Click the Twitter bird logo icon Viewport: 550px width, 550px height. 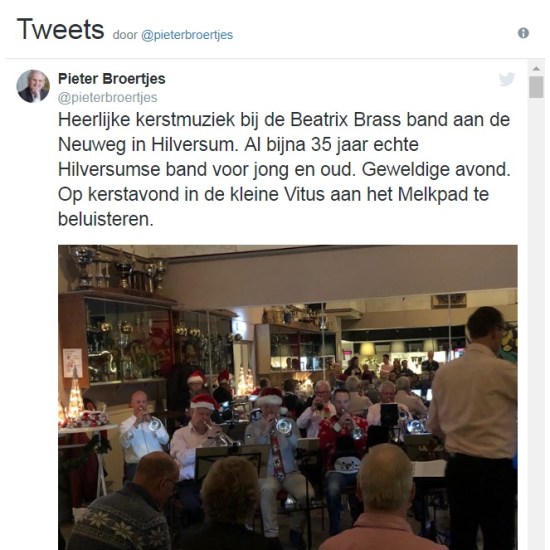coord(507,79)
